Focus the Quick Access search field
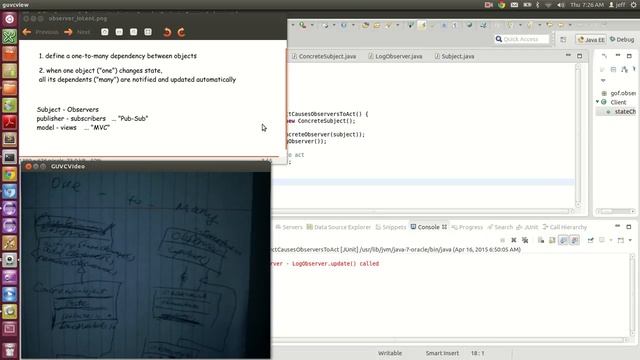Viewport: 640px width, 360px height. [x=522, y=39]
